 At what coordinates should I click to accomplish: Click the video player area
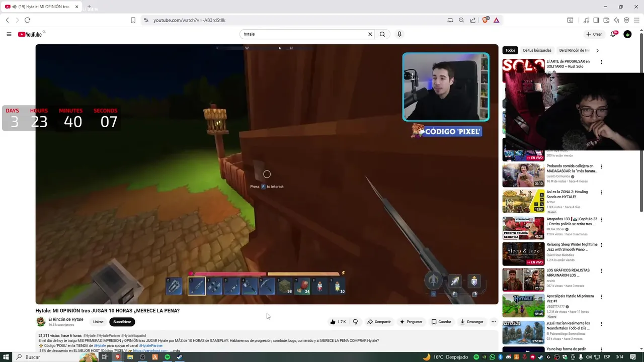(267, 174)
